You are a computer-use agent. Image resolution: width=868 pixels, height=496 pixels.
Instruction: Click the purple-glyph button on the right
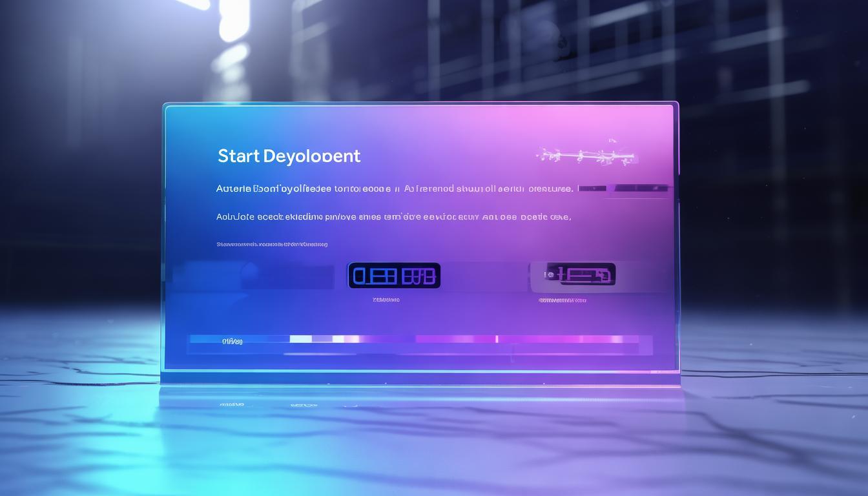(x=578, y=274)
